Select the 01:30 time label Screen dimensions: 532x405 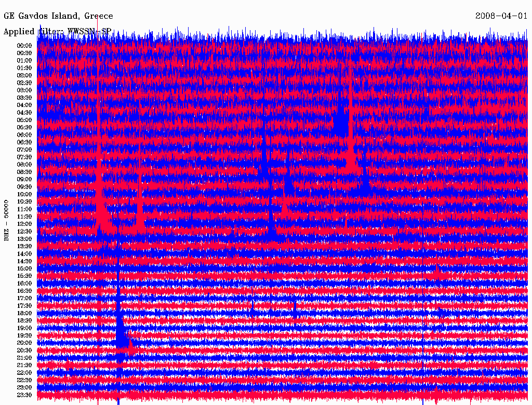[x=24, y=68]
